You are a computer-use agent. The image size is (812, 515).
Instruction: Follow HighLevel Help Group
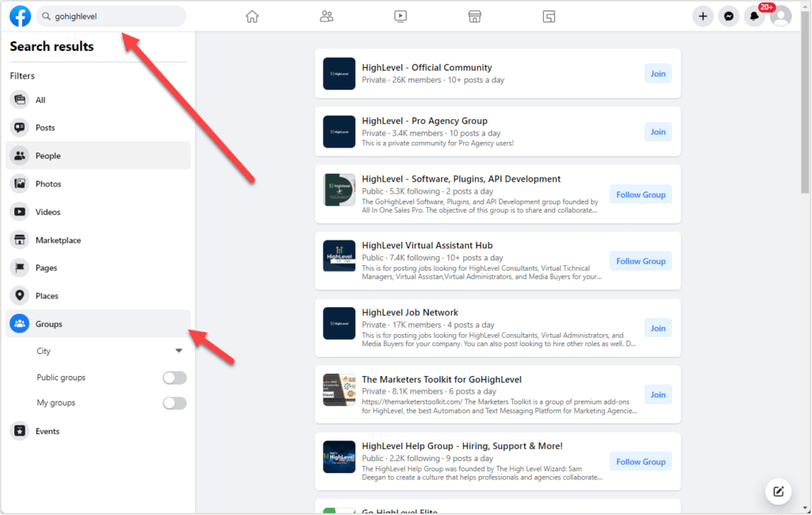[641, 462]
